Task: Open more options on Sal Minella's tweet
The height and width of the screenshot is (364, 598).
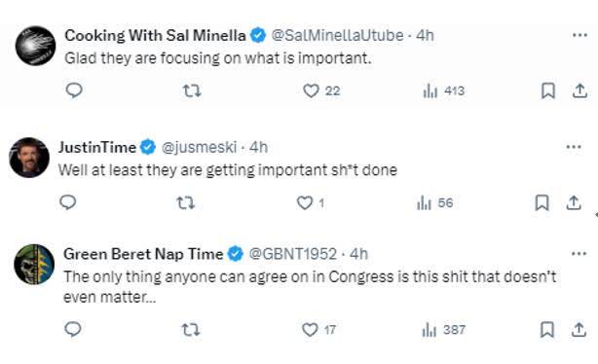Action: click(x=579, y=35)
